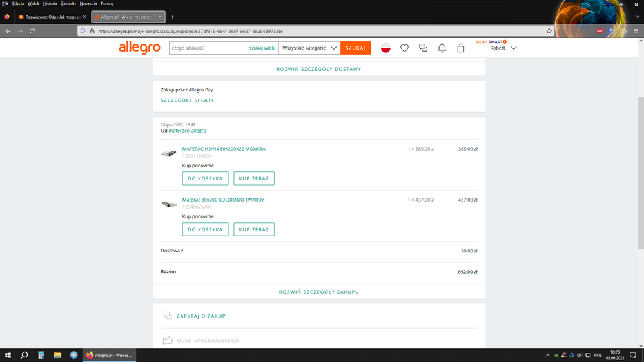The width and height of the screenshot is (644, 362).
Task: Open the Historia menu
Action: pyautogui.click(x=50, y=3)
